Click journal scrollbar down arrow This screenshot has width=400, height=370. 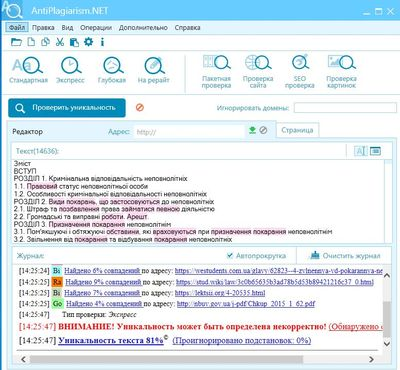click(387, 344)
